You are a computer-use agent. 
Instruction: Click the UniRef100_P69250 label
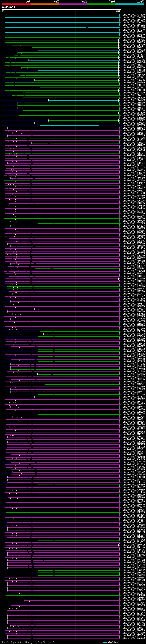point(134,236)
